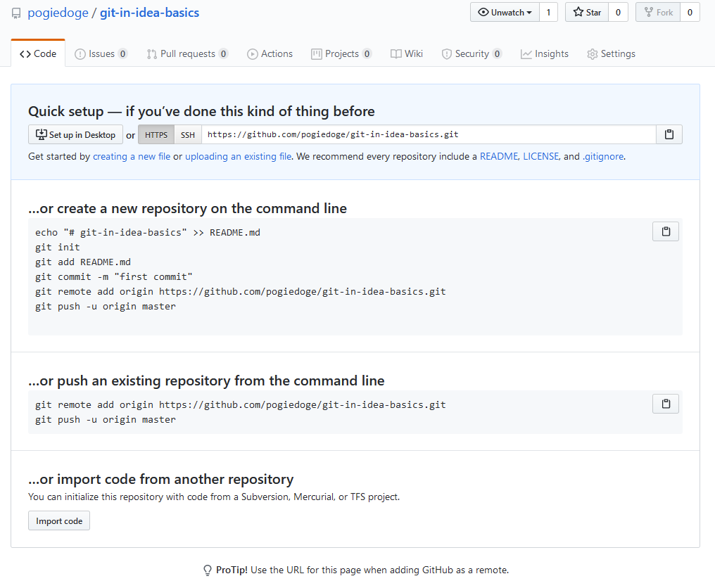This screenshot has width=715, height=588.
Task: Copy the push existing repository commands
Action: pos(666,404)
